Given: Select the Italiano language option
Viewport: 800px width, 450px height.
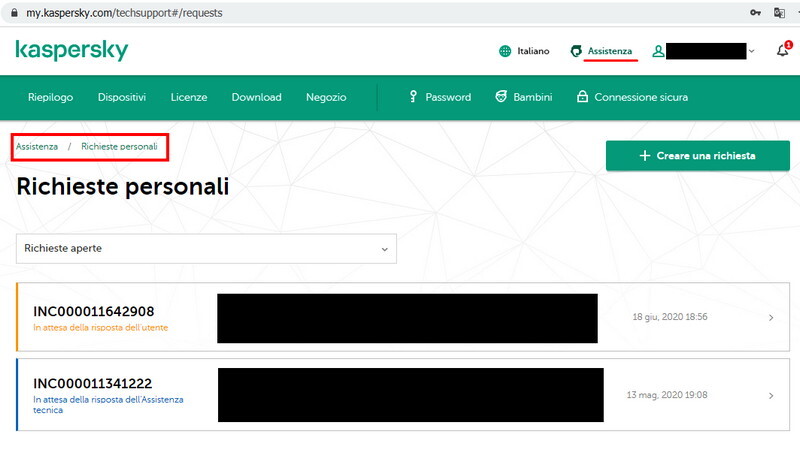Looking at the screenshot, I should [533, 51].
